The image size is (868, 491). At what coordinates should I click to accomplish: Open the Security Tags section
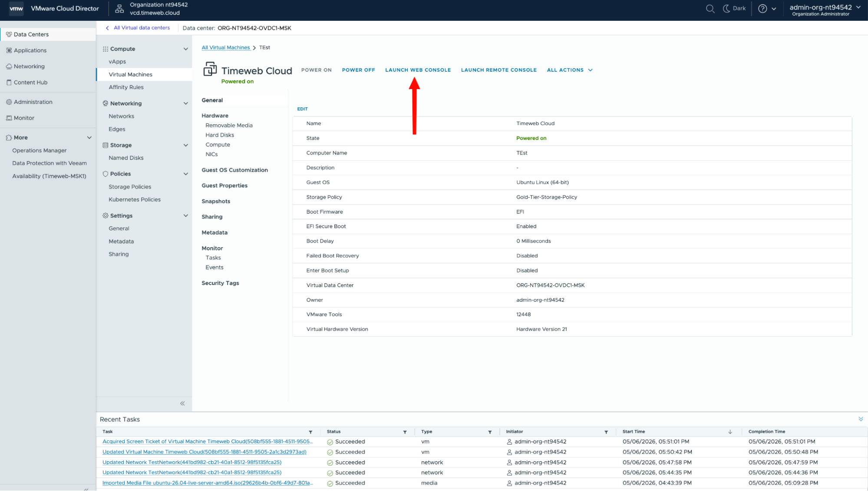[220, 283]
